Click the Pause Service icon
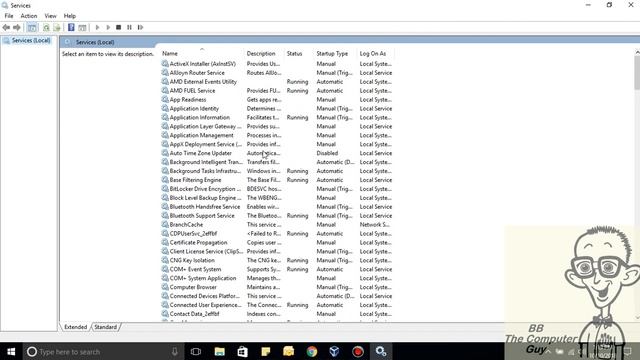The image size is (640, 360). pyautogui.click(x=129, y=27)
